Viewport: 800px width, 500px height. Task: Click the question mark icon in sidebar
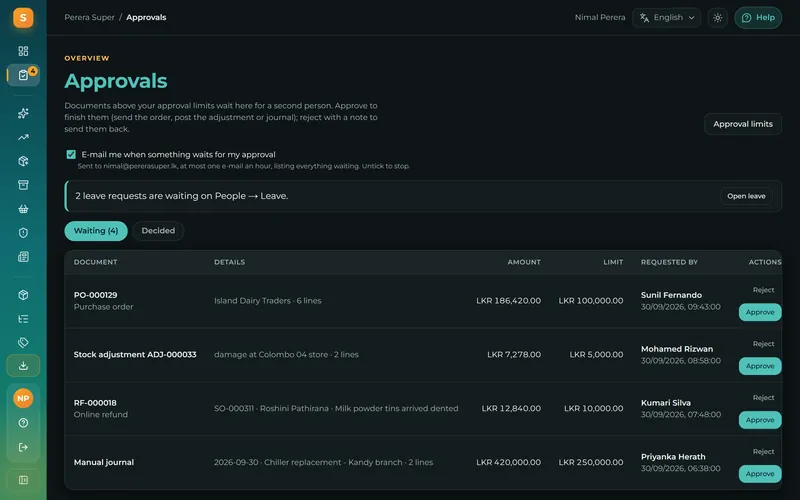(23, 423)
